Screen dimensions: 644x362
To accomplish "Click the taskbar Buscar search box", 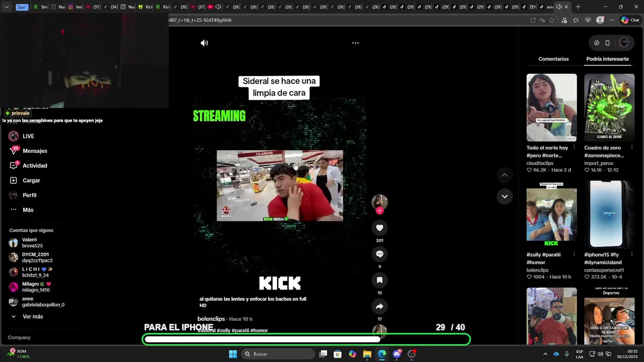I will [x=278, y=354].
